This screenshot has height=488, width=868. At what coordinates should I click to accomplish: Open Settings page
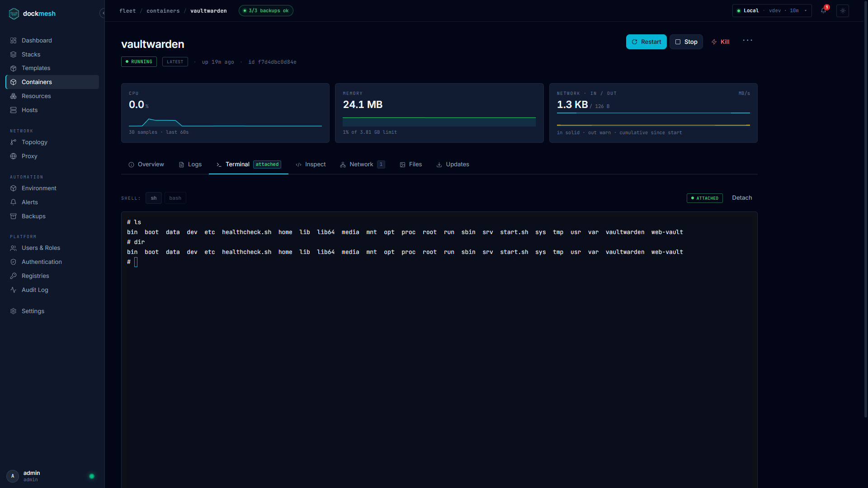52,311
